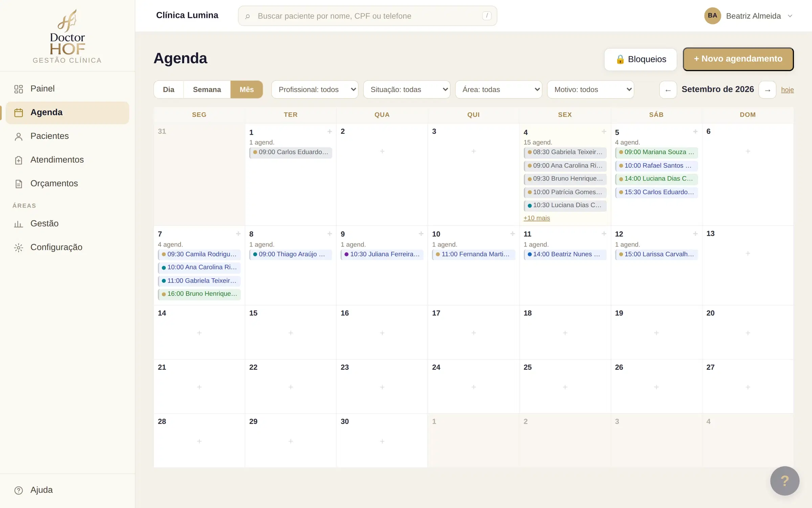The image size is (812, 508).
Task: Open the Situação: todas dropdown
Action: click(x=407, y=90)
